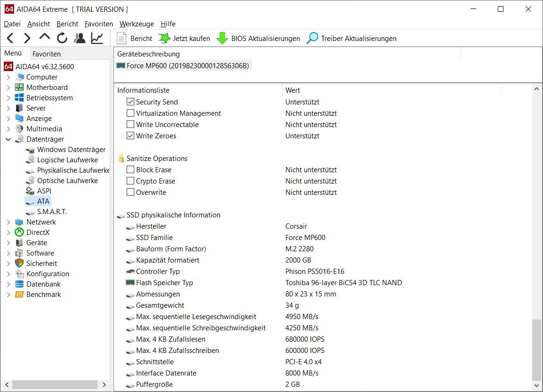
Task: Click the Forward navigation arrow
Action: (27, 39)
